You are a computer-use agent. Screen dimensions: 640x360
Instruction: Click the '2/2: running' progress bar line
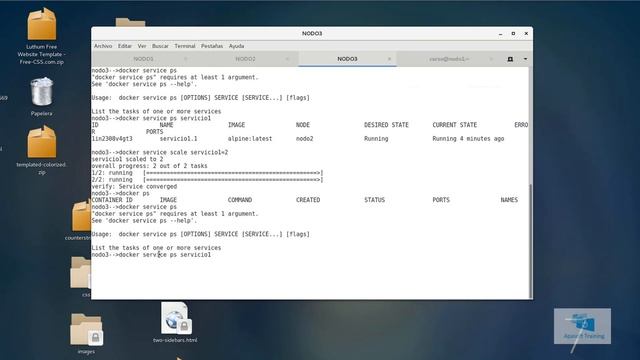tap(207, 180)
